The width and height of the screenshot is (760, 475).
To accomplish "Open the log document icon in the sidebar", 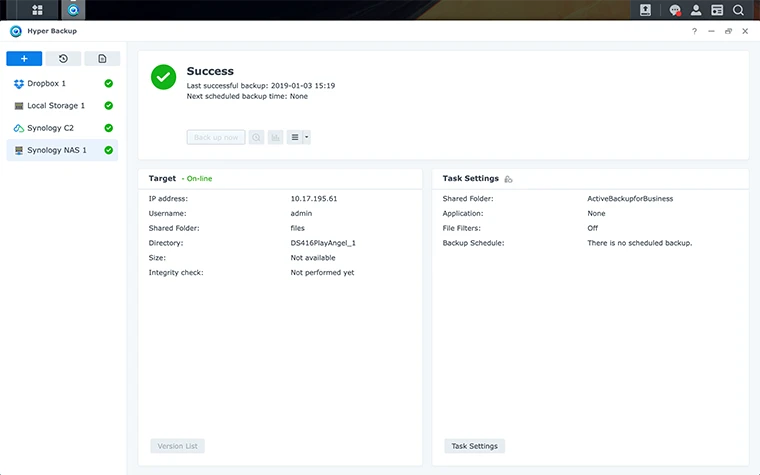I will (x=102, y=59).
